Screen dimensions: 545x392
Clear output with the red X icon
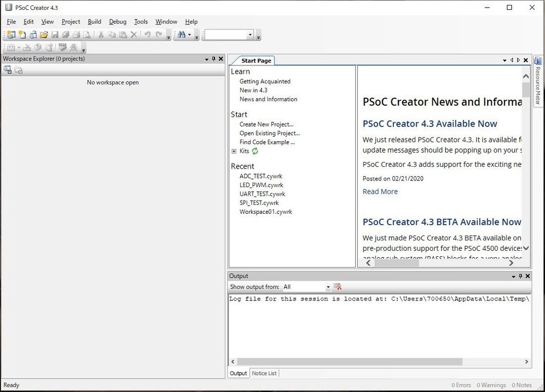[338, 287]
